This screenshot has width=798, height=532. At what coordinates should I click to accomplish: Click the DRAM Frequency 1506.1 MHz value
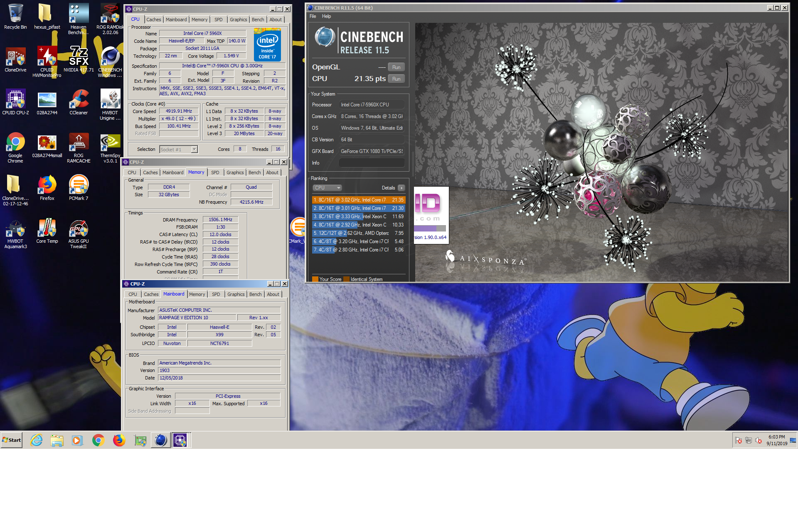[x=220, y=219]
